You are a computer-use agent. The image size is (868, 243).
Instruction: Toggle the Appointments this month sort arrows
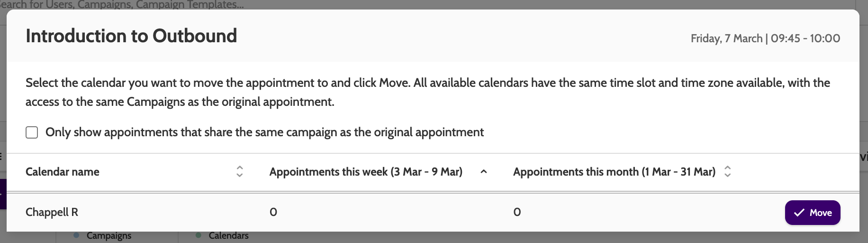pos(728,171)
